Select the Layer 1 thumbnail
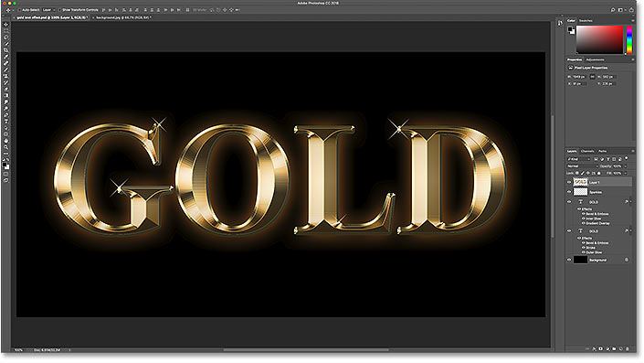 [580, 182]
